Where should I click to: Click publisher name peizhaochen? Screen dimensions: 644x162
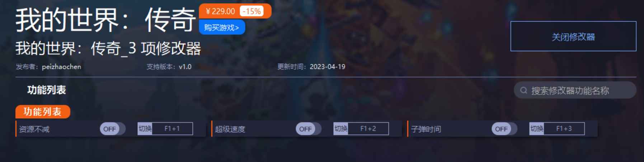(61, 67)
